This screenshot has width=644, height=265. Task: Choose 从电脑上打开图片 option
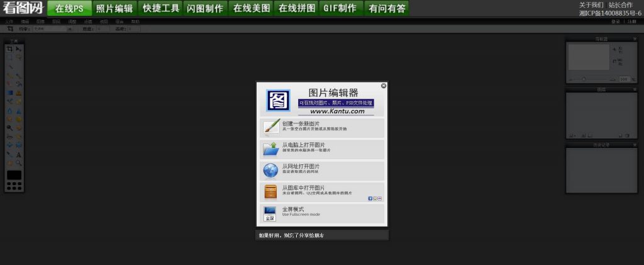tap(322, 149)
